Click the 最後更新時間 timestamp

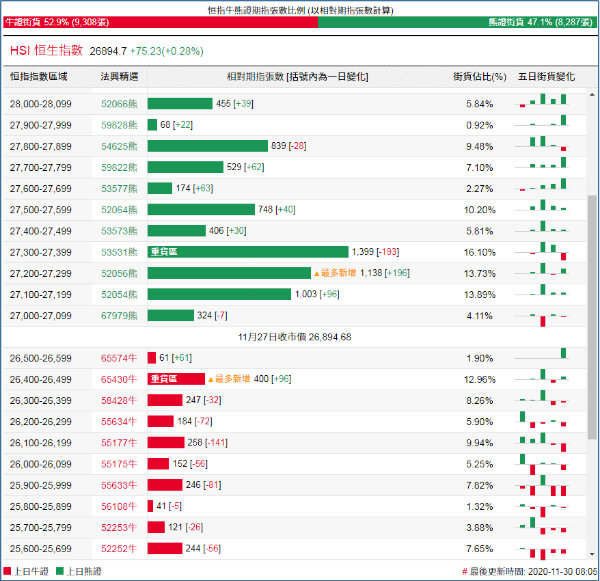[x=530, y=571]
